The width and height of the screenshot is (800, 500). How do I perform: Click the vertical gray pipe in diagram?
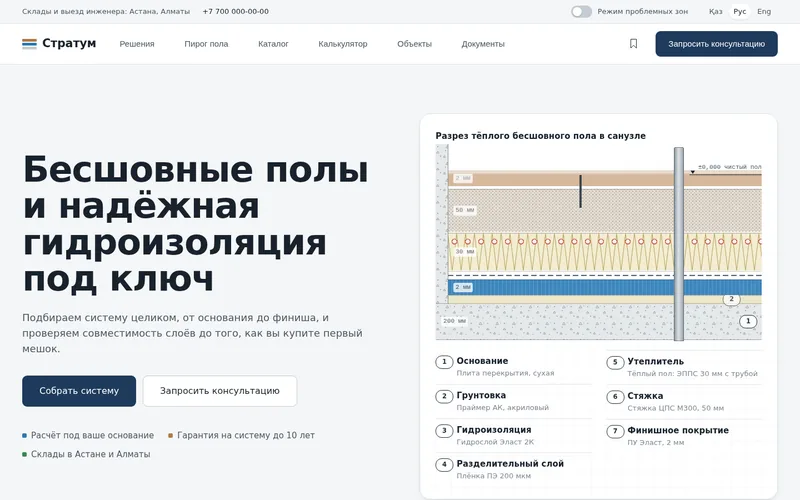(679, 244)
